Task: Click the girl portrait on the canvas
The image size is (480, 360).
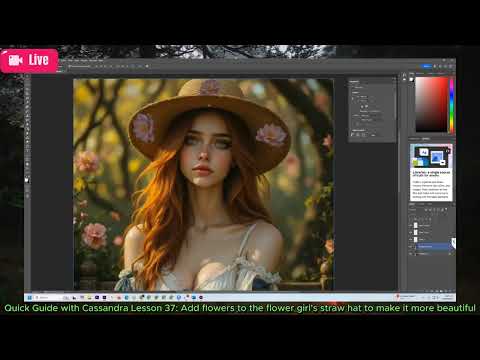Action: coord(203,184)
